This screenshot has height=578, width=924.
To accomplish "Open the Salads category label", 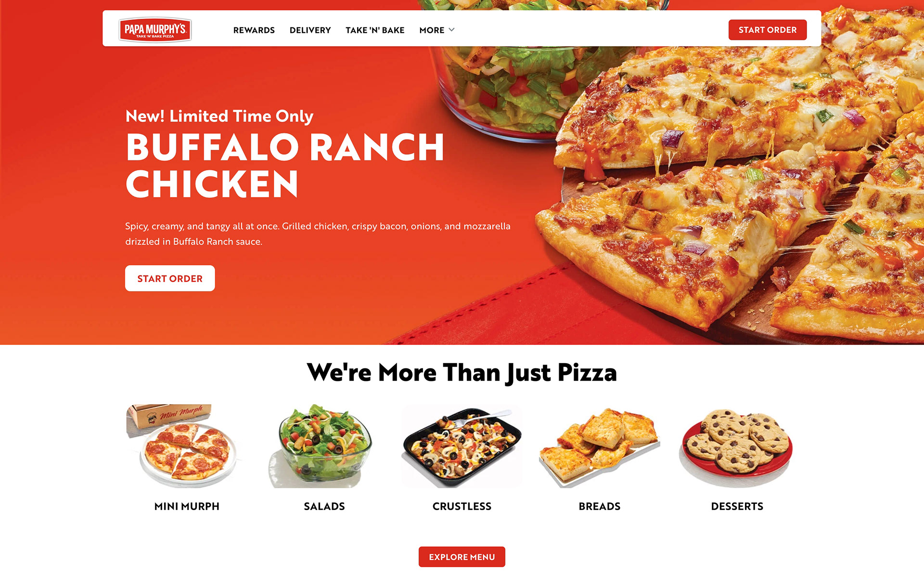I will pyautogui.click(x=324, y=506).
